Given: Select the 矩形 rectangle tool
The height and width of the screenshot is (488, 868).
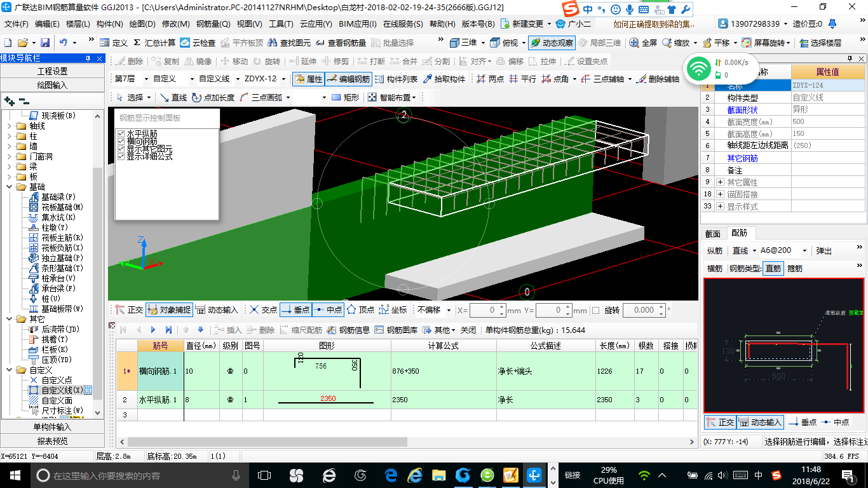Looking at the screenshot, I should coord(345,97).
